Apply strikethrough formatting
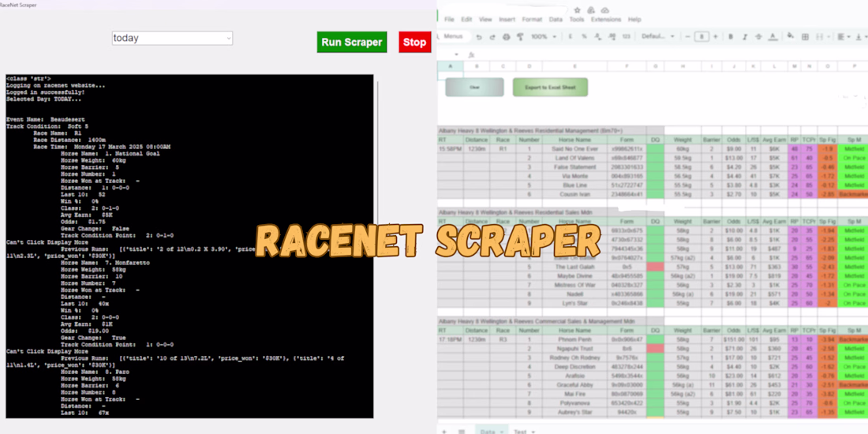868x434 pixels. pyautogui.click(x=758, y=36)
